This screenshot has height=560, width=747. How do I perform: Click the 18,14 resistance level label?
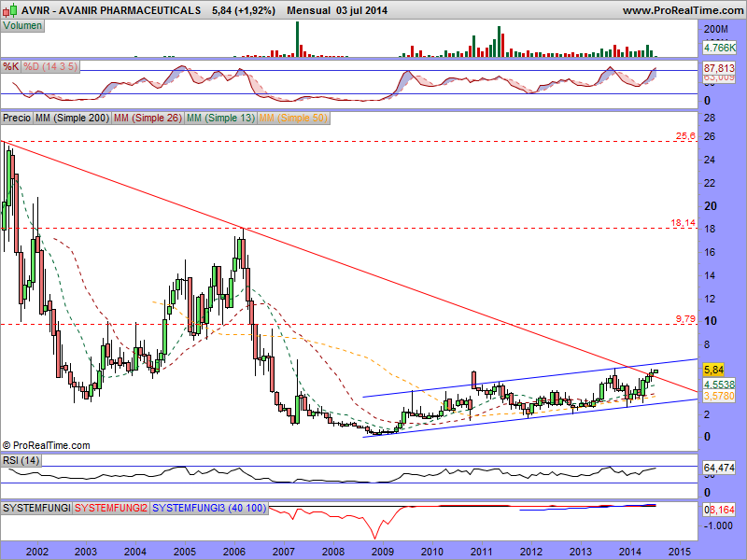point(683,223)
